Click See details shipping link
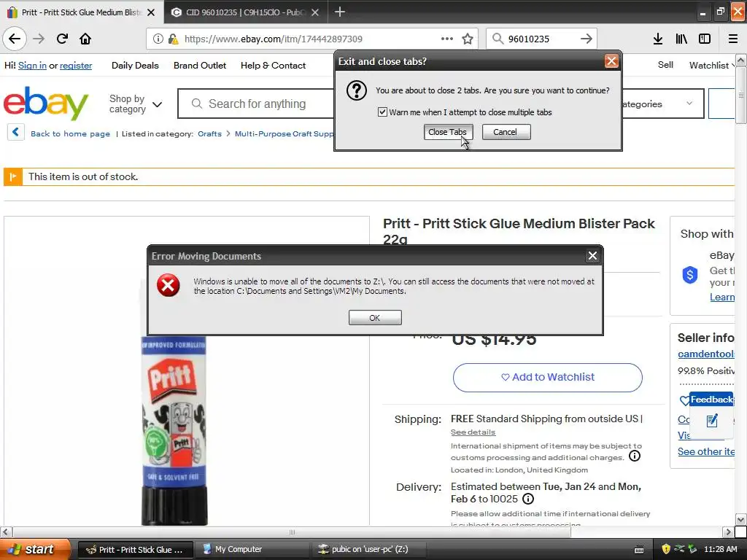 pyautogui.click(x=473, y=432)
